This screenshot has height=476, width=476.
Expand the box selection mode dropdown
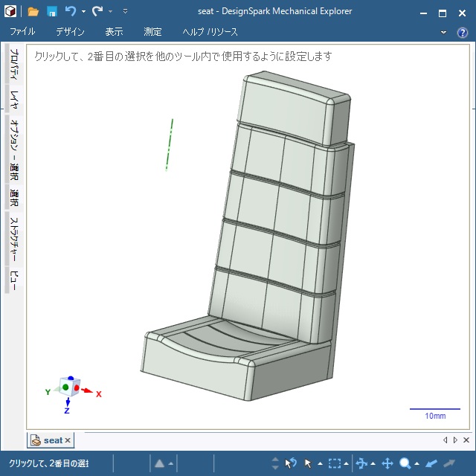[347, 464]
